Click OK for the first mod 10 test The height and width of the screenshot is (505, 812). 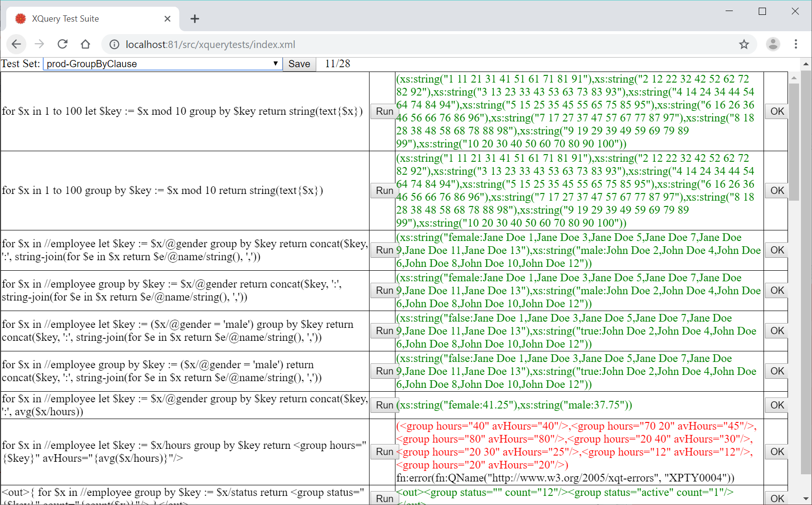pos(776,111)
